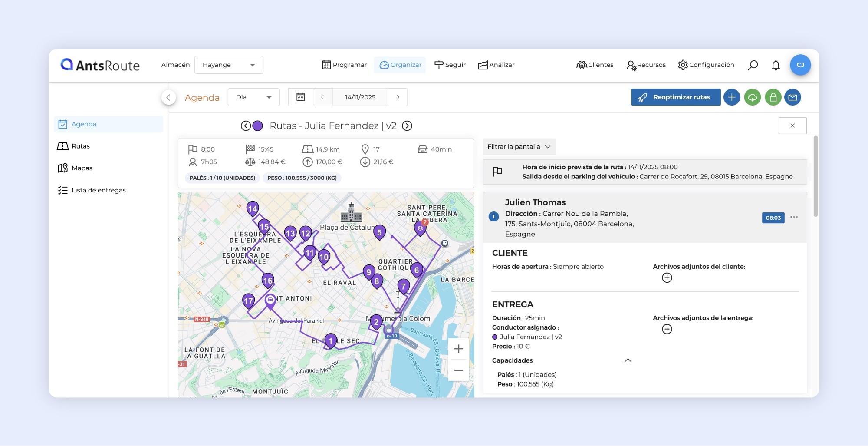Screen dimensions: 868x446
Task: Open Lista de entregas in the sidebar
Action: (99, 190)
